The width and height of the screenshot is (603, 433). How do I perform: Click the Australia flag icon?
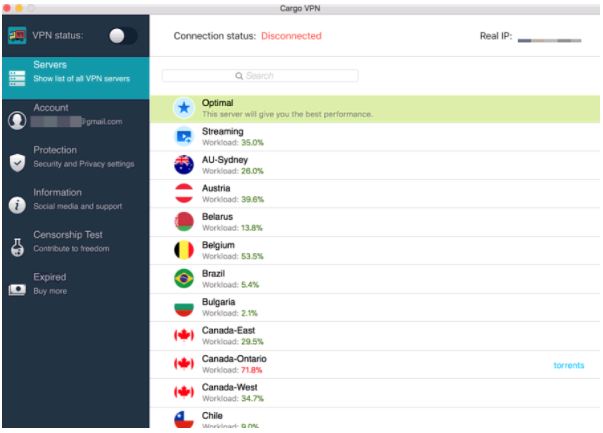[x=184, y=165]
